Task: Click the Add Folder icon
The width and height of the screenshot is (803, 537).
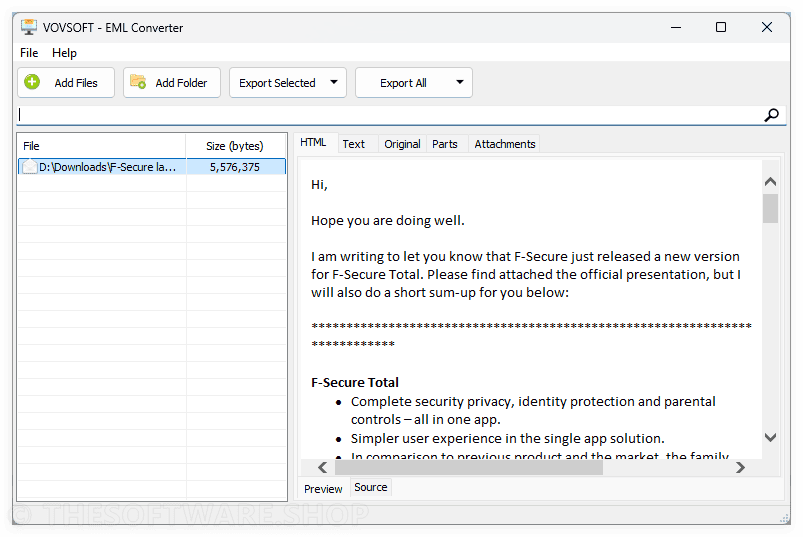Action: (138, 82)
